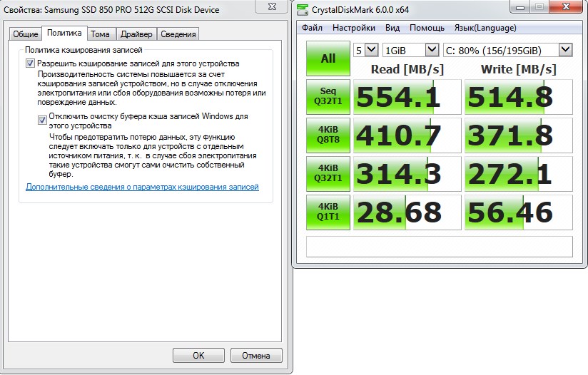Viewport: 588px width, 375px height.
Task: Run all benchmarks with the All button
Action: (328, 58)
